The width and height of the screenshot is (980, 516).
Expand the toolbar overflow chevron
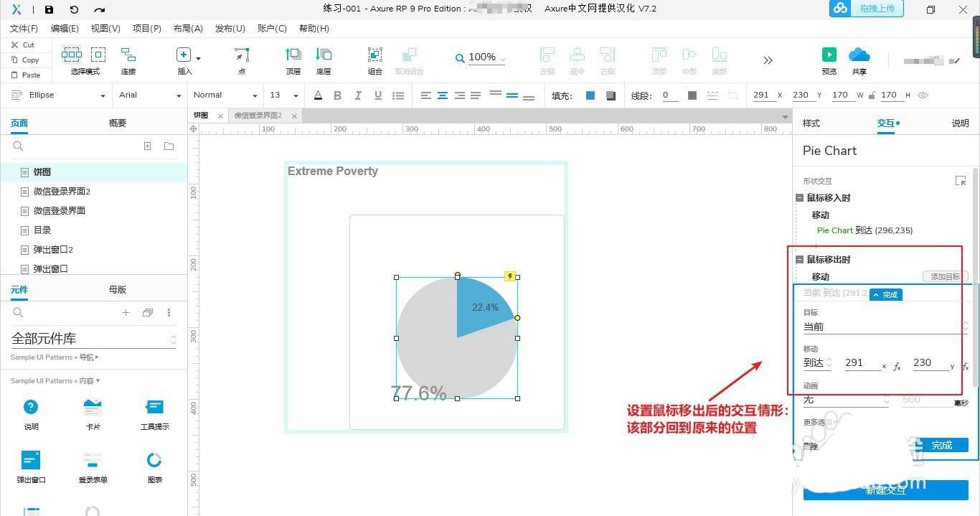click(768, 60)
